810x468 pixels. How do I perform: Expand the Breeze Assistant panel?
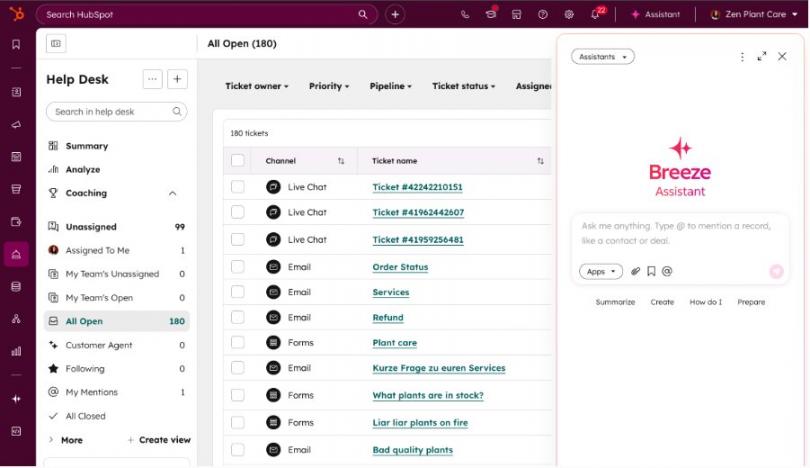pos(762,56)
